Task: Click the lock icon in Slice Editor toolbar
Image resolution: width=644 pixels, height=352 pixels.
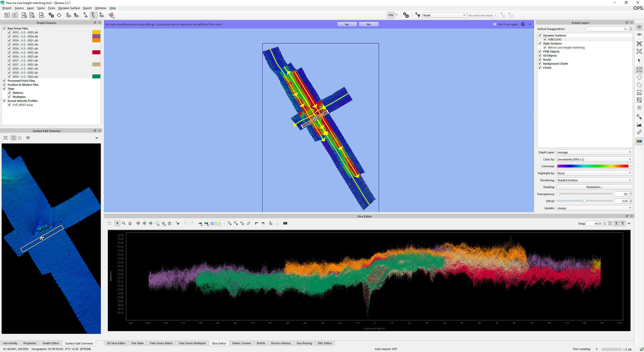Action: click(x=170, y=223)
